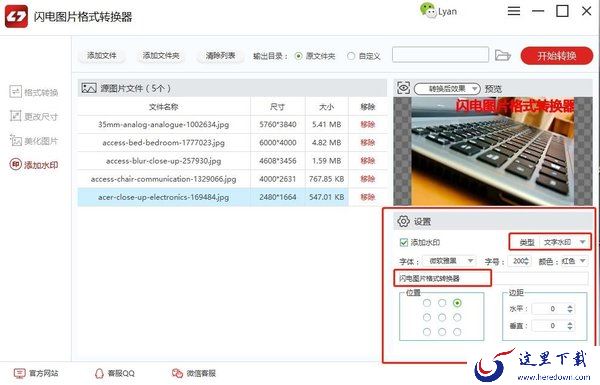Select bottom-left watermark position
The width and height of the screenshot is (600, 385).
[427, 332]
